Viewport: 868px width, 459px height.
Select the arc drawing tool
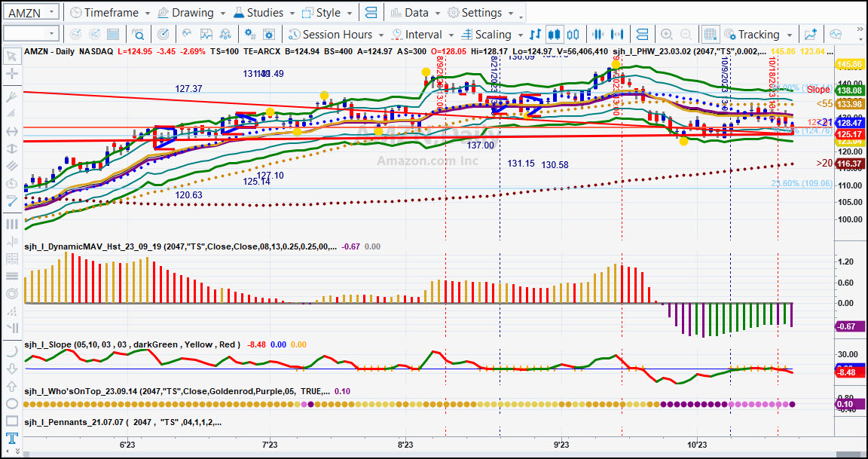tap(11, 351)
